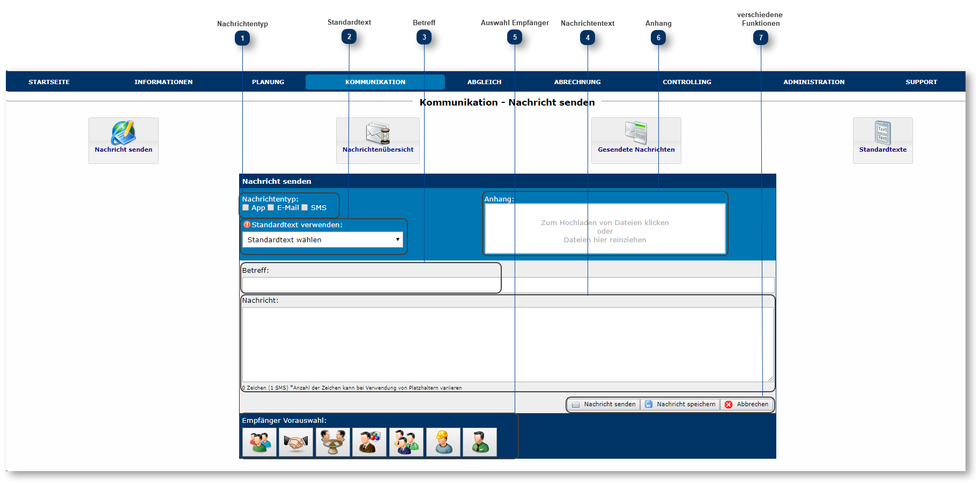Viewport: 980px width, 485px height.
Task: Open the Standardtexte tile
Action: [883, 140]
